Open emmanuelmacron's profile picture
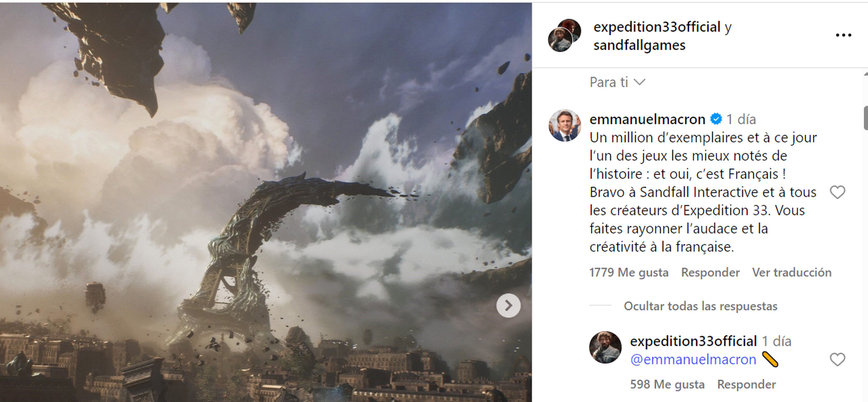The image size is (868, 402). pos(565,126)
